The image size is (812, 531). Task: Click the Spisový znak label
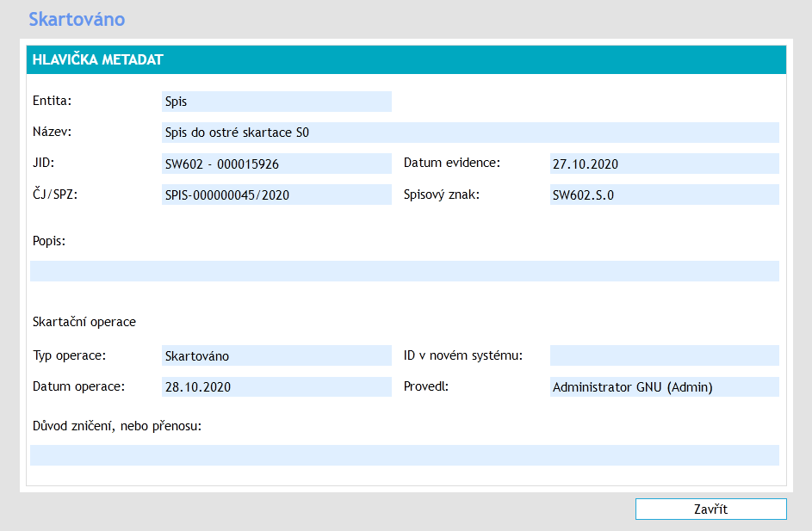click(x=441, y=194)
